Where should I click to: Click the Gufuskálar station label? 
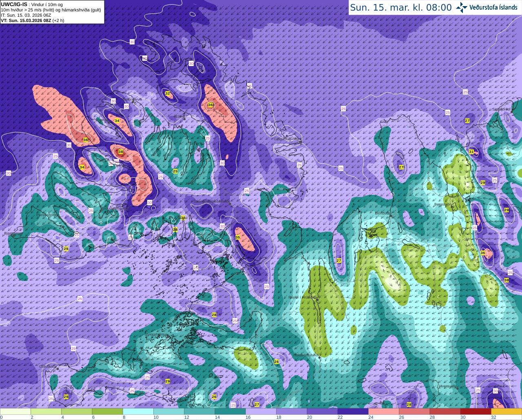coord(48,367)
